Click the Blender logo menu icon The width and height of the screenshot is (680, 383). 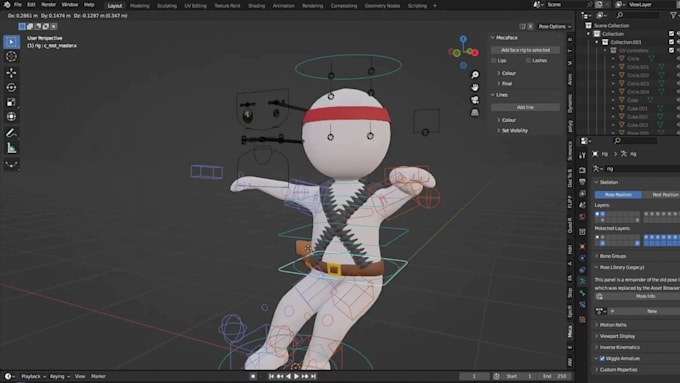click(7, 5)
